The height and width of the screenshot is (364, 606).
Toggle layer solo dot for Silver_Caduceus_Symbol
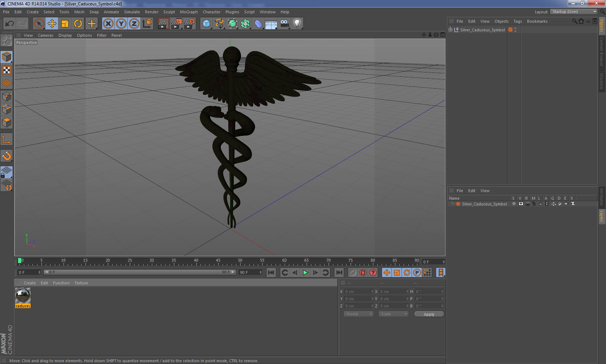[x=514, y=204]
